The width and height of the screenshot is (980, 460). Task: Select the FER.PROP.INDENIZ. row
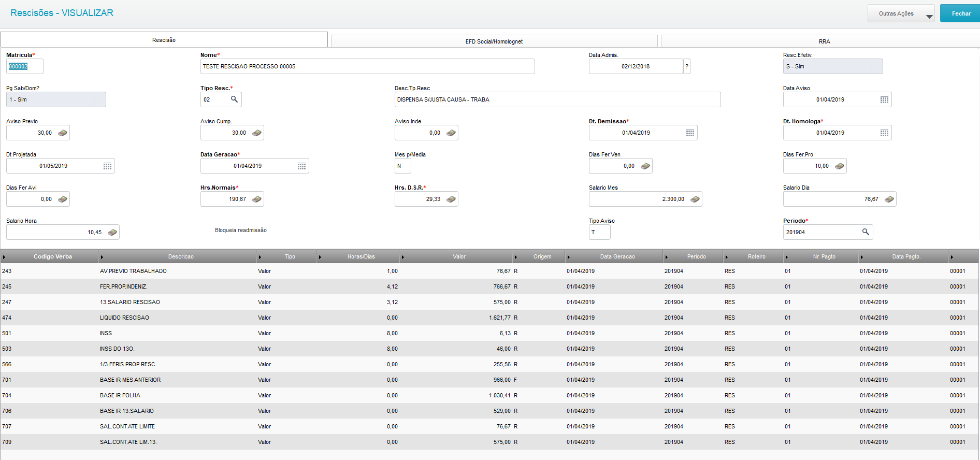pyautogui.click(x=489, y=286)
